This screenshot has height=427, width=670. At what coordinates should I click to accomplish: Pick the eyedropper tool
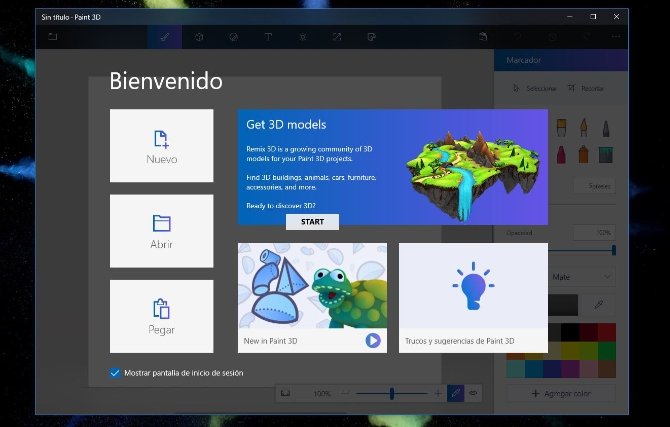coord(599,305)
